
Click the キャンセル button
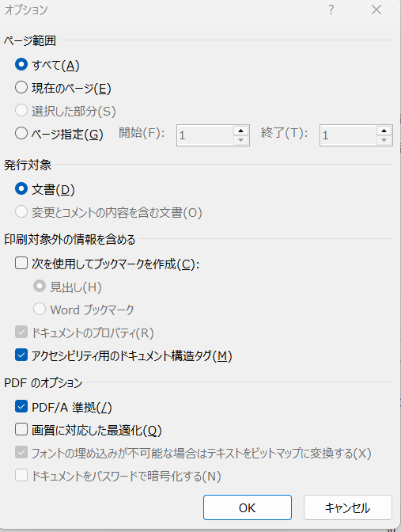[x=348, y=507]
